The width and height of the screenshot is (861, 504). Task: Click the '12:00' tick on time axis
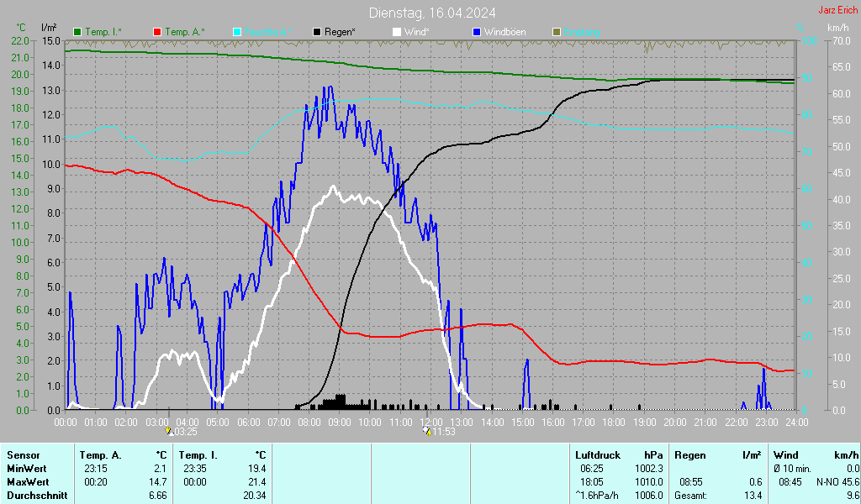coord(431,423)
